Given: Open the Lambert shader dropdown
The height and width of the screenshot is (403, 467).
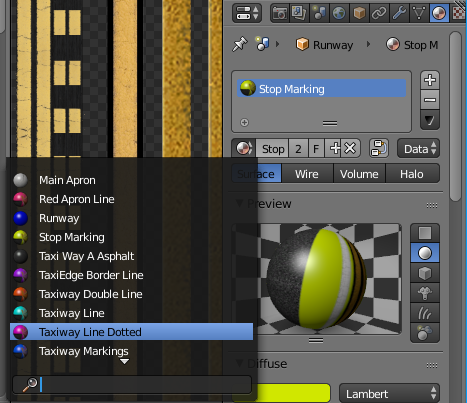Looking at the screenshot, I should 389,394.
